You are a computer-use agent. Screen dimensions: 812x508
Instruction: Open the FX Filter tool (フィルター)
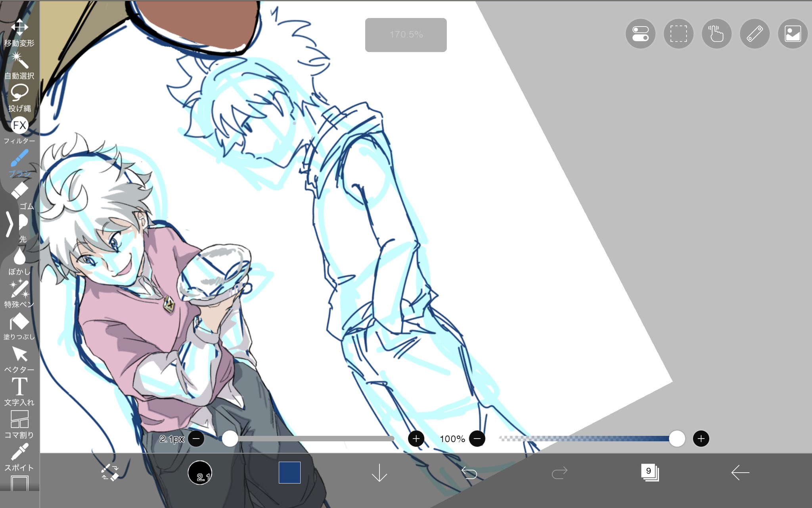pyautogui.click(x=19, y=126)
